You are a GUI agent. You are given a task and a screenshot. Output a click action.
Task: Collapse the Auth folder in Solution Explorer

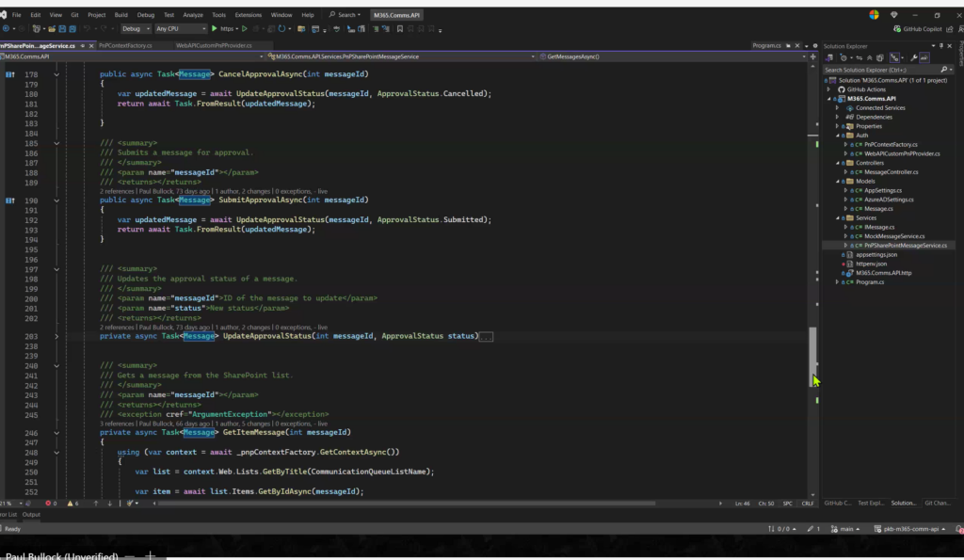[837, 136]
